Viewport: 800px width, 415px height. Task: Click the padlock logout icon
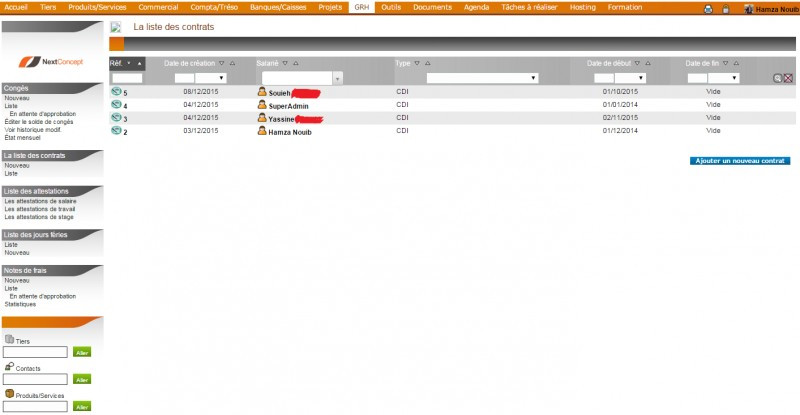[726, 9]
